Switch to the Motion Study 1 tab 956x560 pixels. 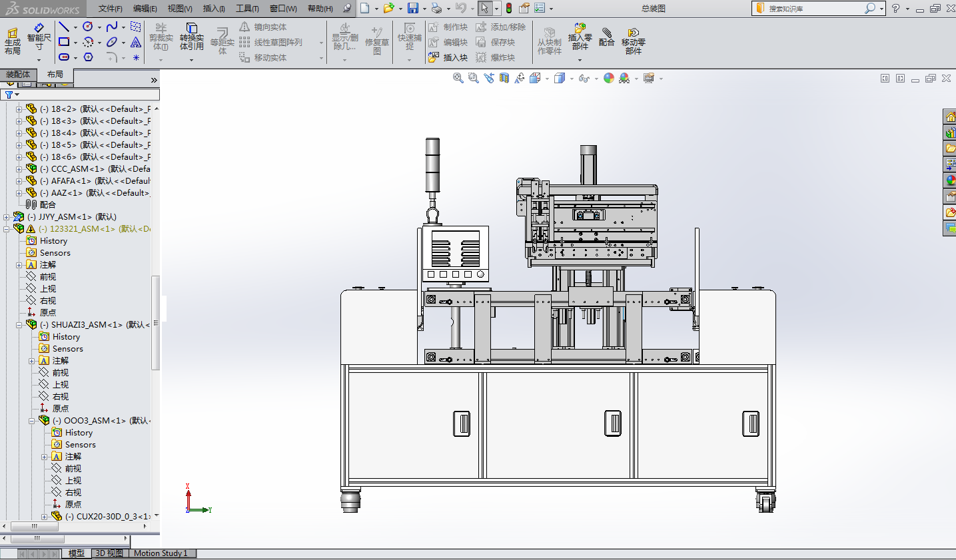coord(161,553)
